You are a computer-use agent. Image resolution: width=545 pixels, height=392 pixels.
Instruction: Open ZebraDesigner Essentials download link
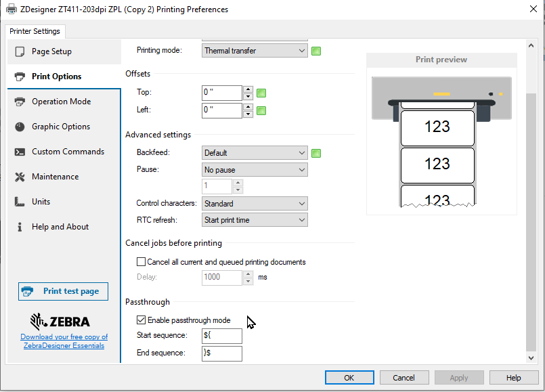pyautogui.click(x=64, y=341)
